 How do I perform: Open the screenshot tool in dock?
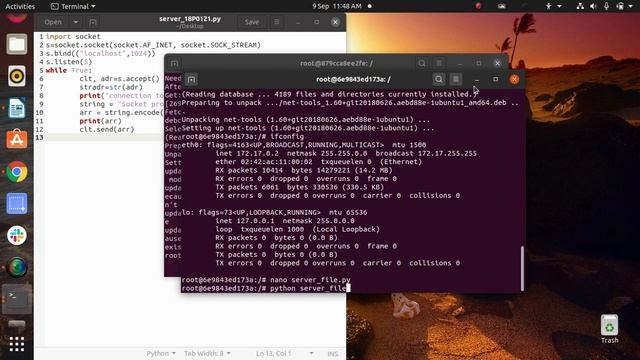(17, 203)
